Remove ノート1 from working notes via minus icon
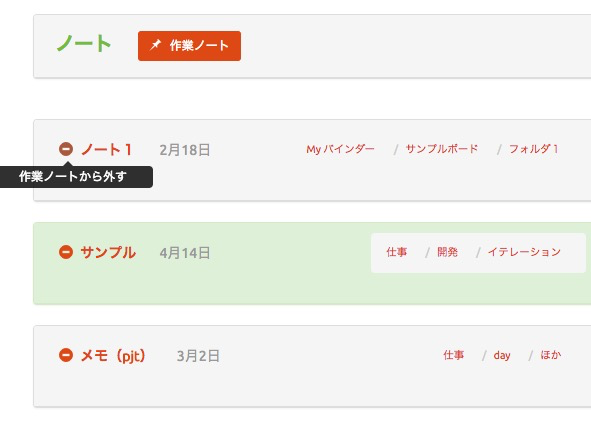The image size is (591, 423). [x=66, y=149]
